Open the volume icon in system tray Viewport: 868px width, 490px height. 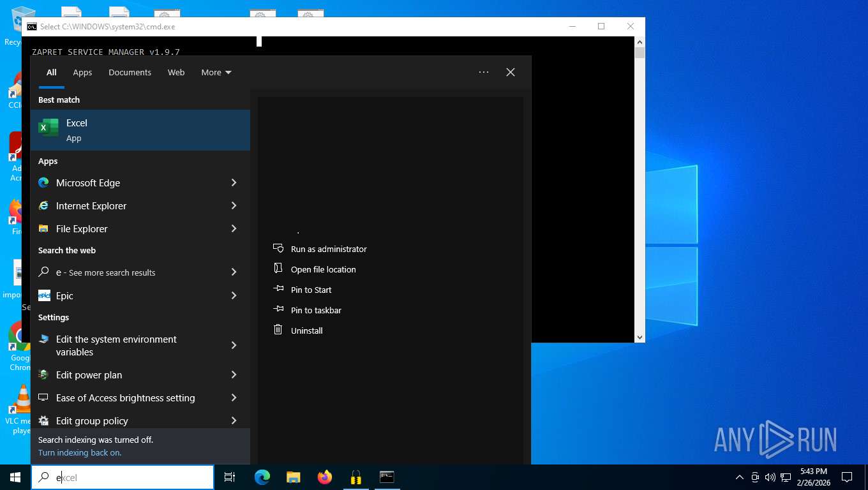[x=770, y=477]
